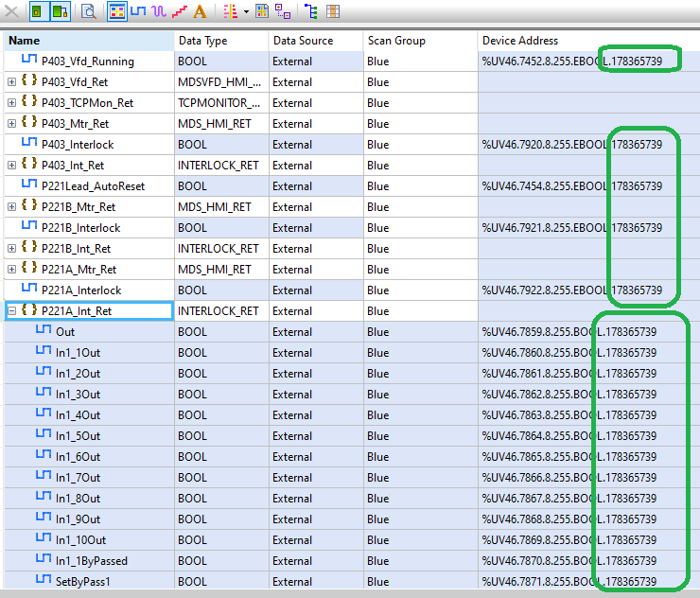Click the square-wave icon beside In1_8Out

[x=44, y=496]
